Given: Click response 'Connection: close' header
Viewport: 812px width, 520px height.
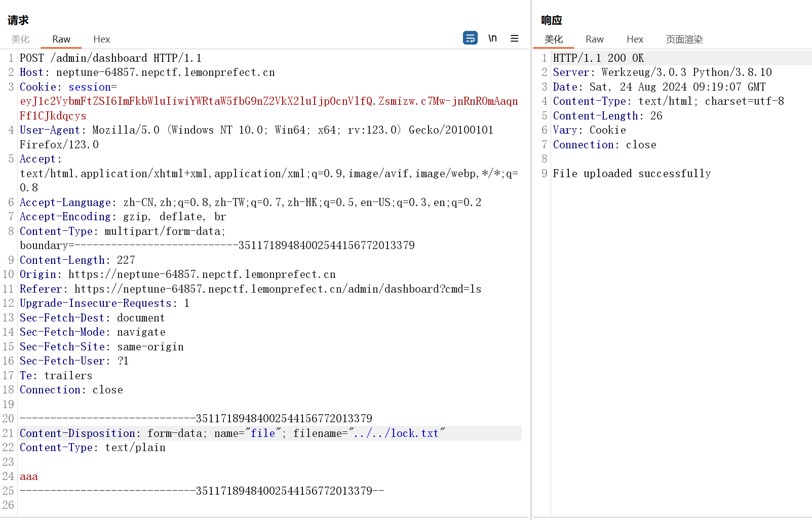Looking at the screenshot, I should tap(604, 145).
